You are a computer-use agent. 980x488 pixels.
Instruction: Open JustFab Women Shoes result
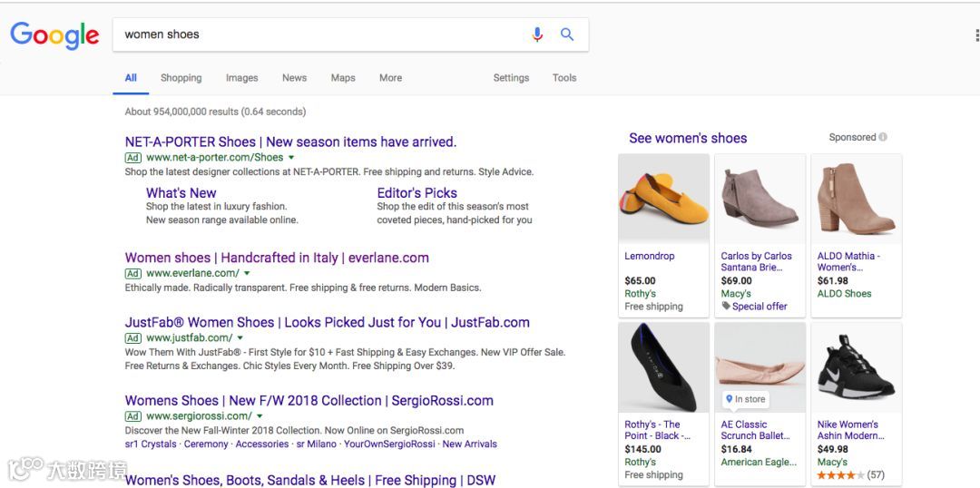click(x=328, y=322)
